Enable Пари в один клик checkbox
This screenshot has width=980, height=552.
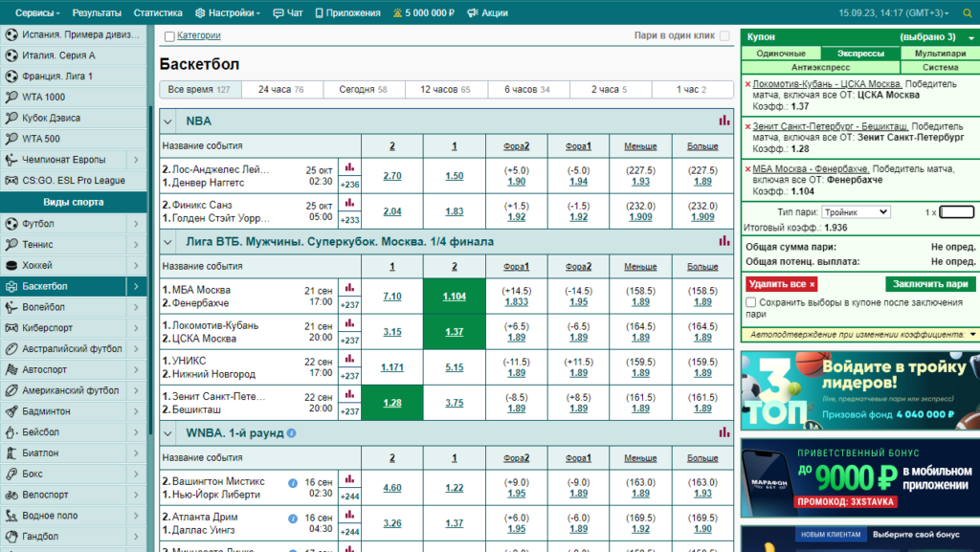tap(724, 35)
